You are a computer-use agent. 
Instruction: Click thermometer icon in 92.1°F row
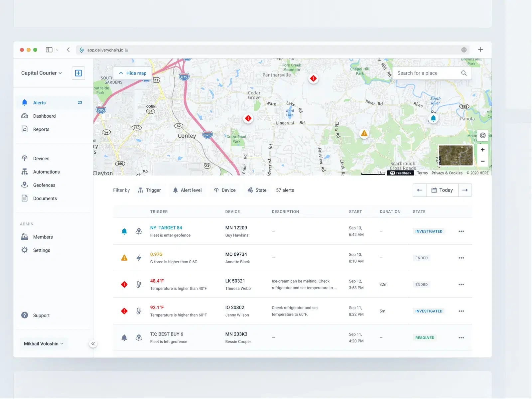139,311
